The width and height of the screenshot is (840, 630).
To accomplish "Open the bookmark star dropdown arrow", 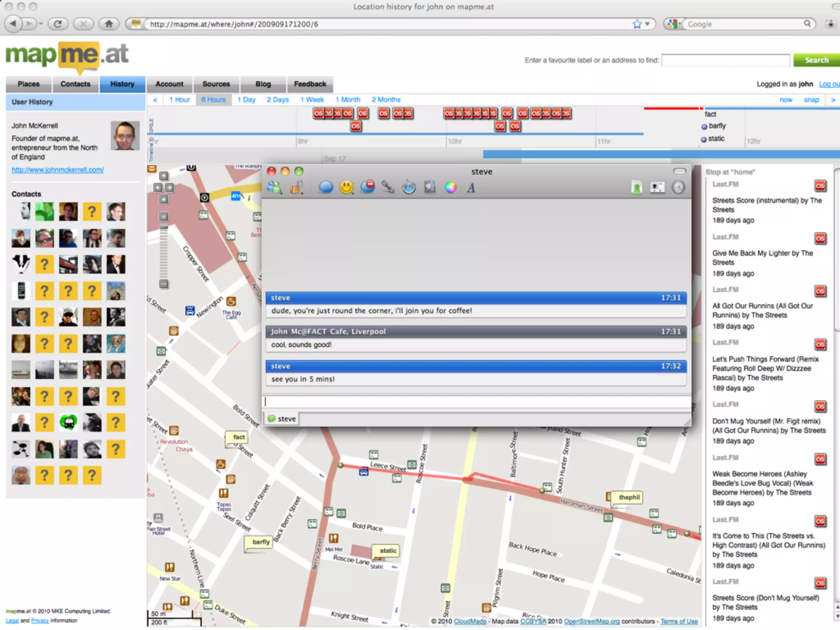I will coord(647,24).
